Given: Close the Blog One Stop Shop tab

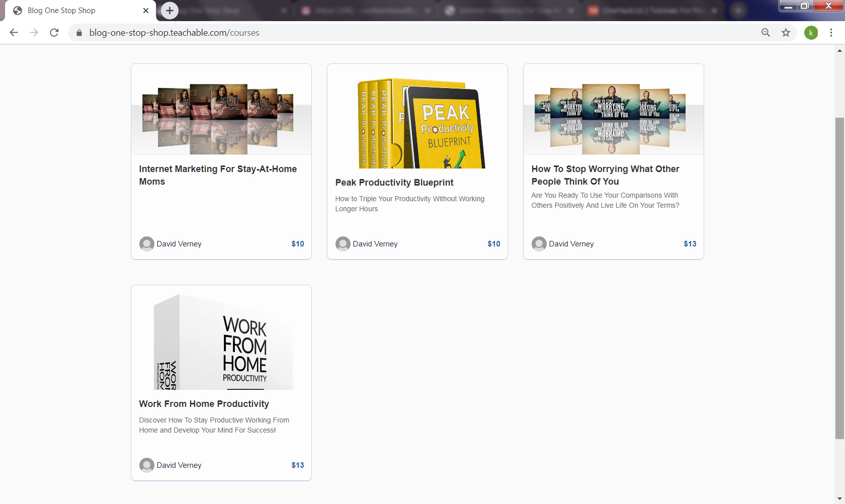Looking at the screenshot, I should [146, 11].
